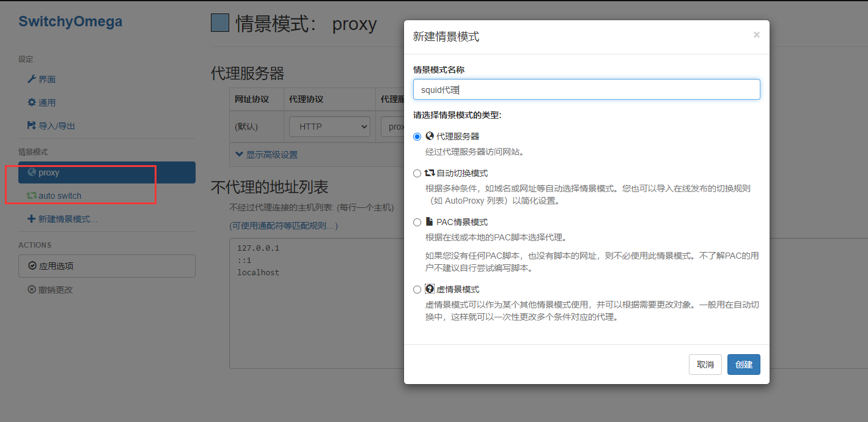Select the 虚情景模式 radio button
868x422 pixels.
(x=417, y=289)
